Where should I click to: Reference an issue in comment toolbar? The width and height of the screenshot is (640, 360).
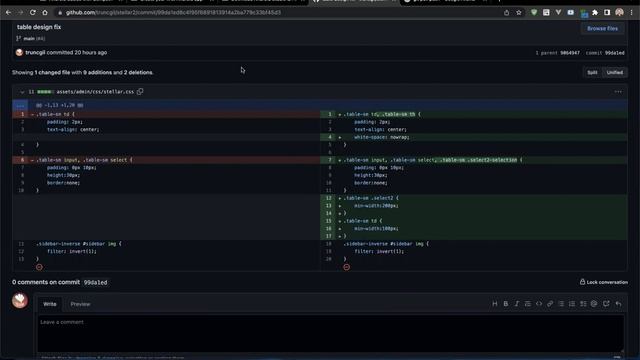(x=606, y=304)
